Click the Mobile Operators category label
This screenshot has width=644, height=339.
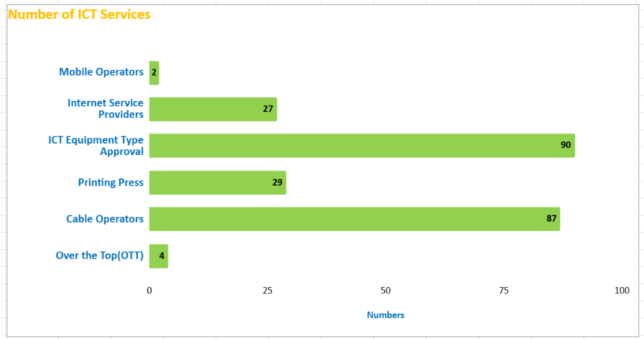pos(101,72)
